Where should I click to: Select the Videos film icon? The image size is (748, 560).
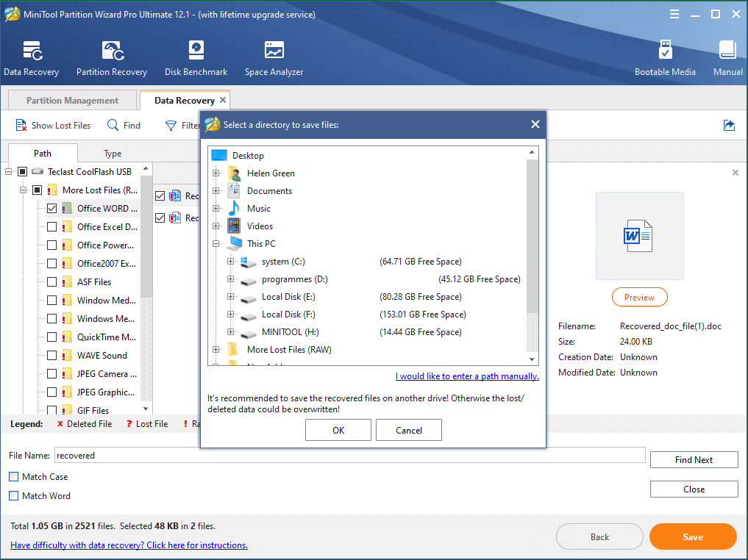(x=234, y=226)
